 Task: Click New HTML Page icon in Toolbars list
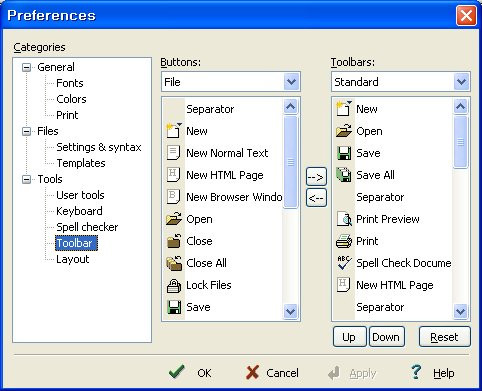[343, 285]
